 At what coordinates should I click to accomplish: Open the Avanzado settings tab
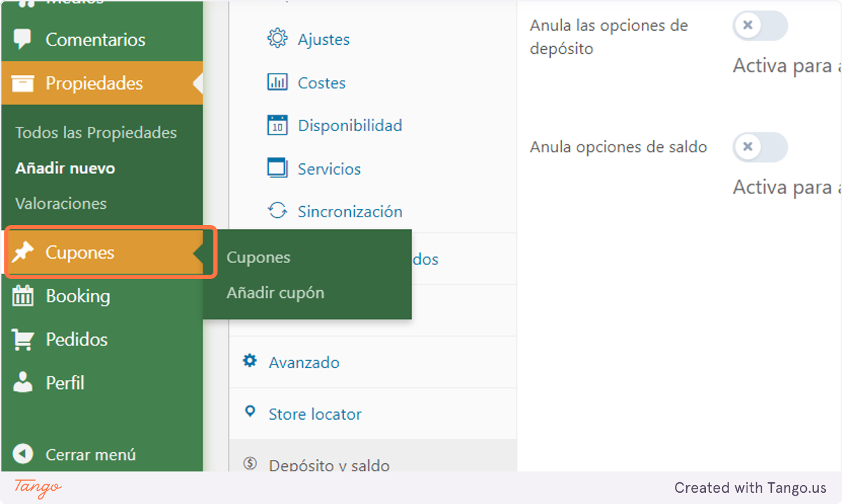[304, 362]
